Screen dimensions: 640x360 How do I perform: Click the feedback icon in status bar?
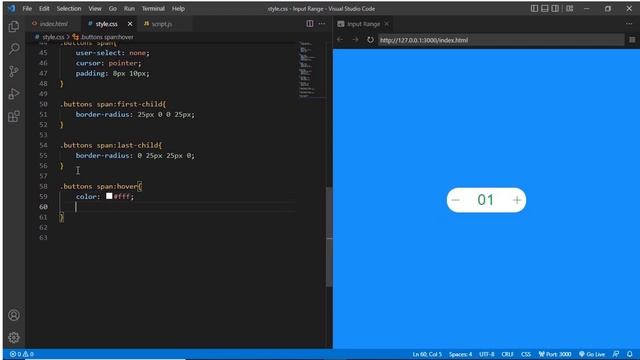[x=616, y=354]
